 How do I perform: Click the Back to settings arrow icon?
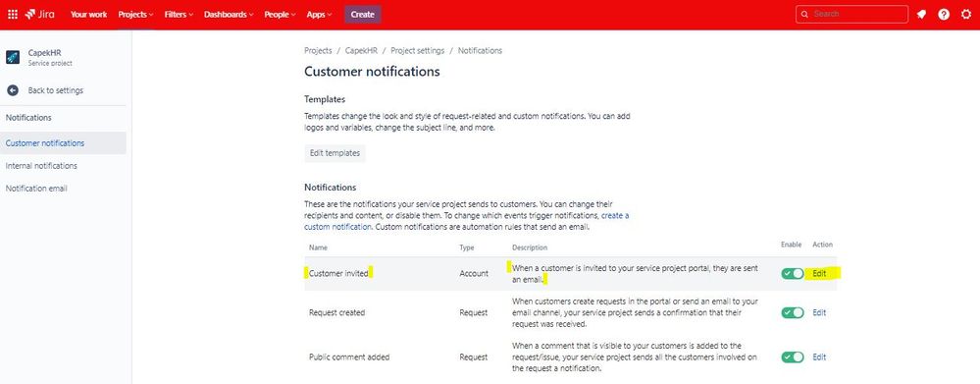tap(13, 90)
